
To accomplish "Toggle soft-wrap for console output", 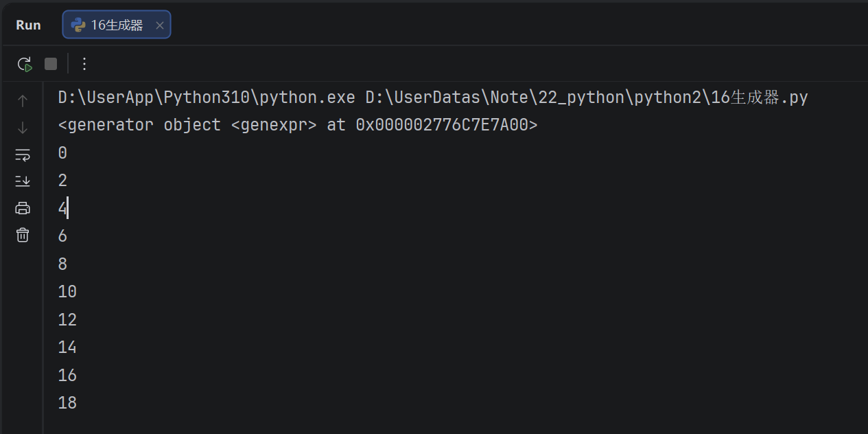I will point(23,155).
